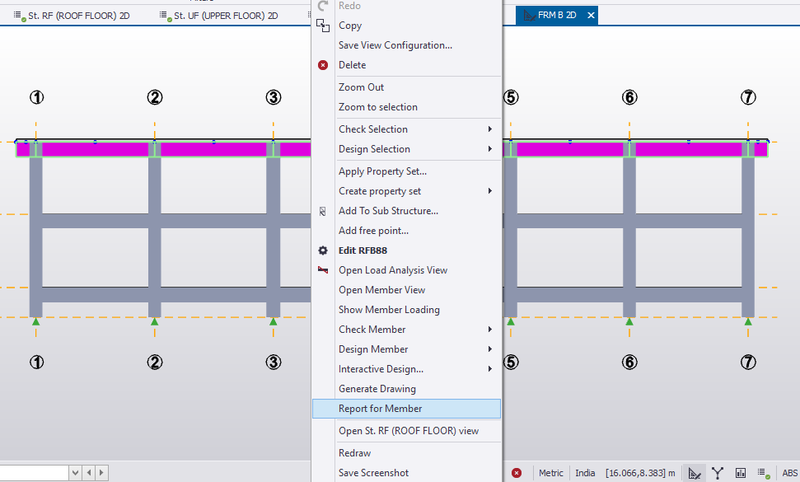Close the FRM B 2D tab
The height and width of the screenshot is (482, 800).
click(591, 15)
